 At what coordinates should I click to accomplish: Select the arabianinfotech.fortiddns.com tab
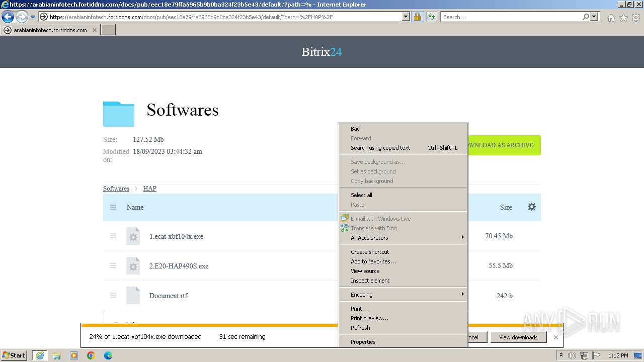tap(50, 30)
